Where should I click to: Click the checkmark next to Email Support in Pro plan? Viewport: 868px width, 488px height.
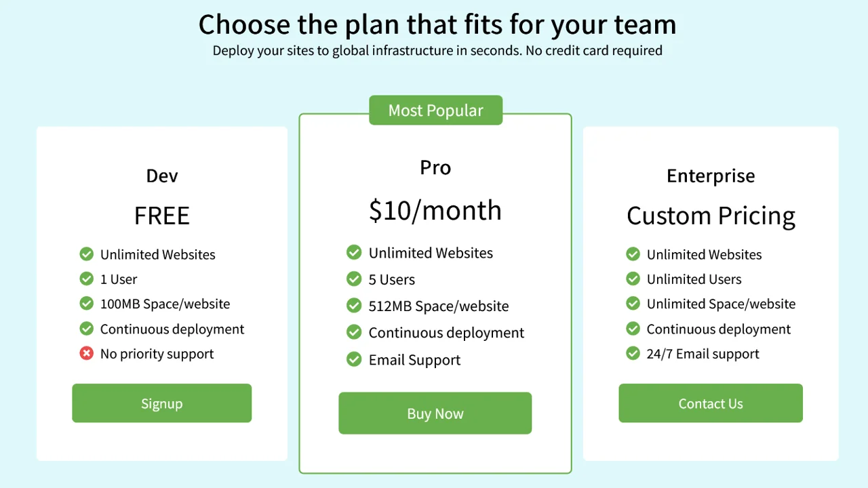(354, 359)
